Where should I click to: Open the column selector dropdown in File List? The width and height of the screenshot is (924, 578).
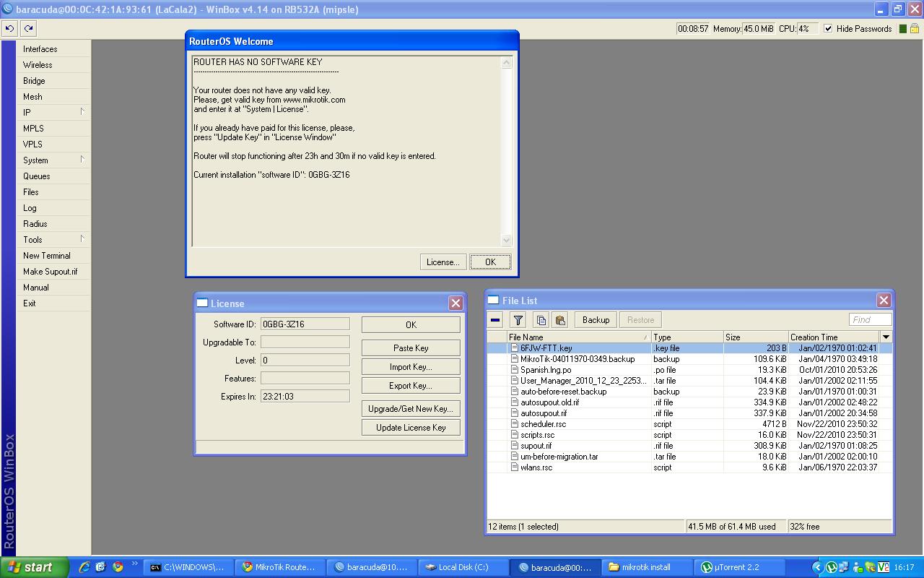point(886,337)
